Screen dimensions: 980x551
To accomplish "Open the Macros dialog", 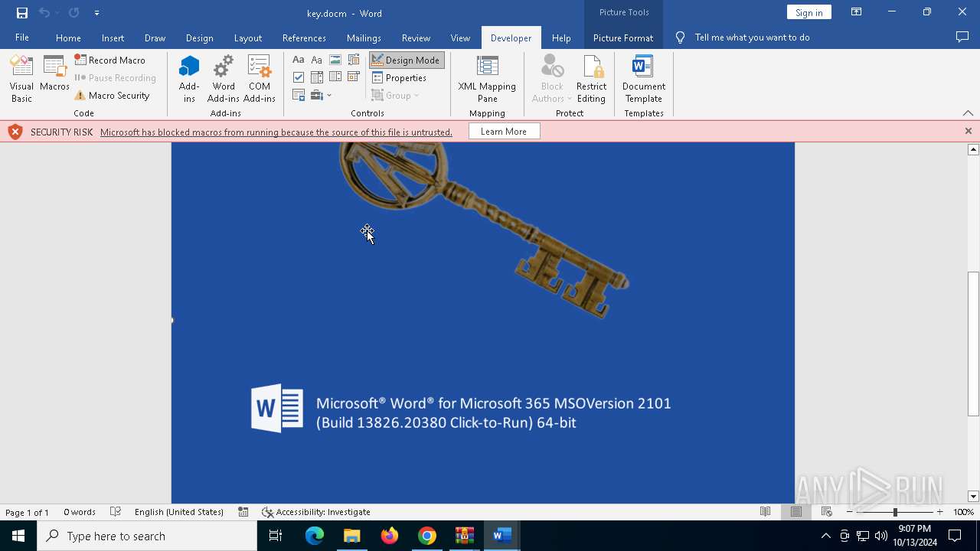I will pyautogui.click(x=54, y=74).
